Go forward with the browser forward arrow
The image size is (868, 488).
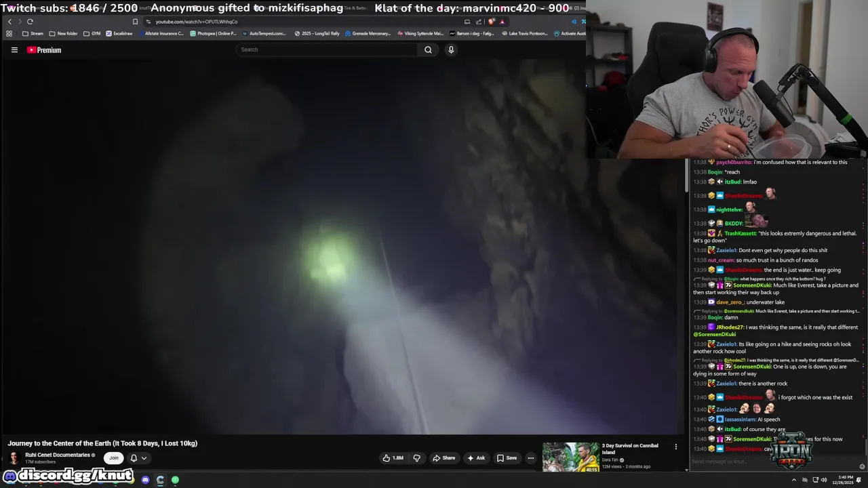point(19,22)
